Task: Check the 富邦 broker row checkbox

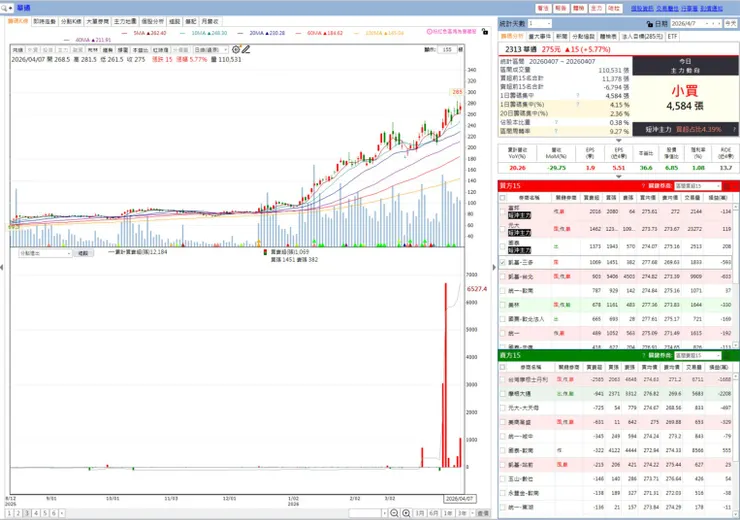Action: pos(503,211)
